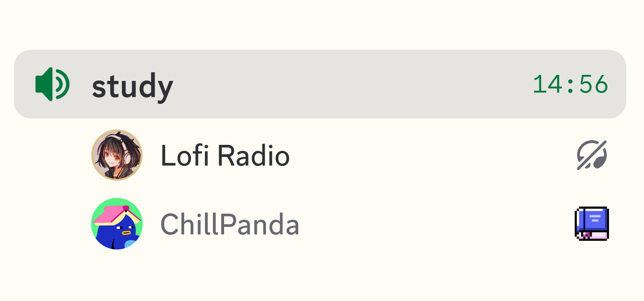
Task: Open Lofi Radio's avatar picture
Action: point(117,155)
